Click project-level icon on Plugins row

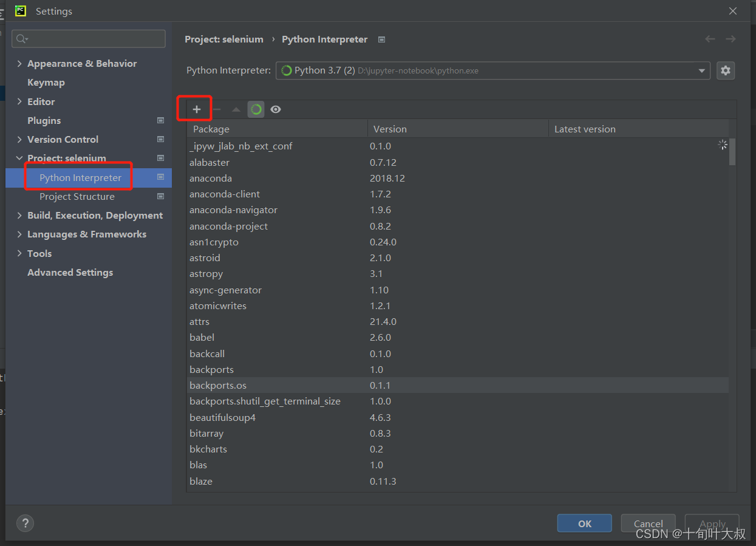point(160,120)
